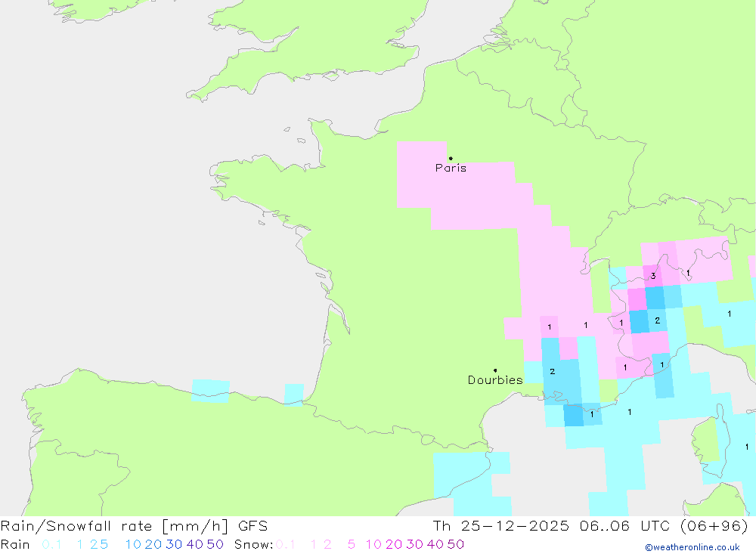Select the Dourbies location dot marker
Image resolution: width=756 pixels, height=554 pixels.
[x=495, y=370]
